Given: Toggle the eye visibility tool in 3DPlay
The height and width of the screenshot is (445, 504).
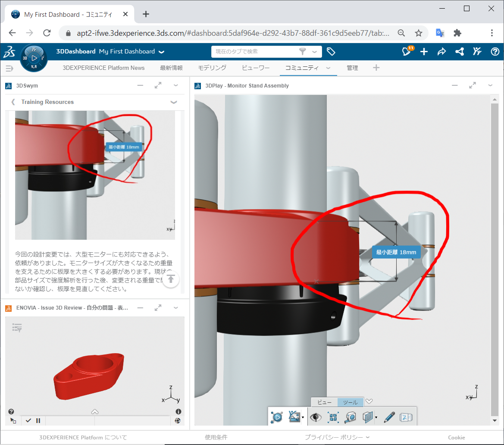Looking at the screenshot, I should [316, 417].
